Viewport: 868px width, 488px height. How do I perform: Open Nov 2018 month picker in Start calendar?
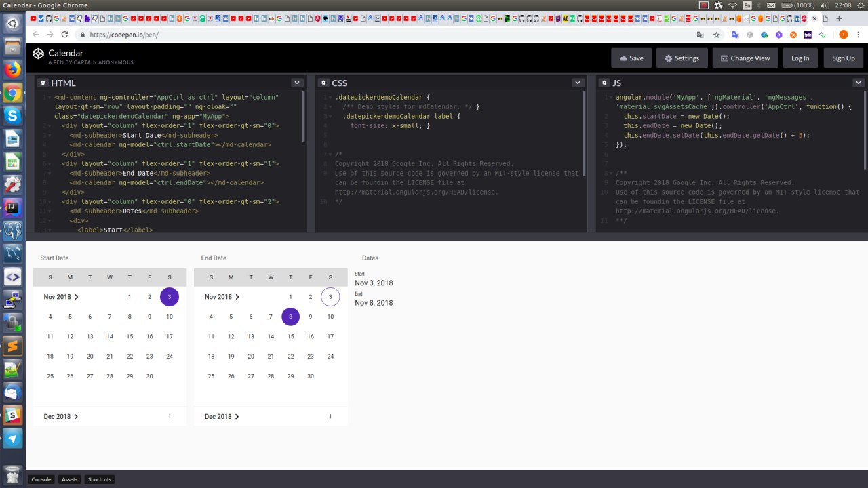[62, 297]
